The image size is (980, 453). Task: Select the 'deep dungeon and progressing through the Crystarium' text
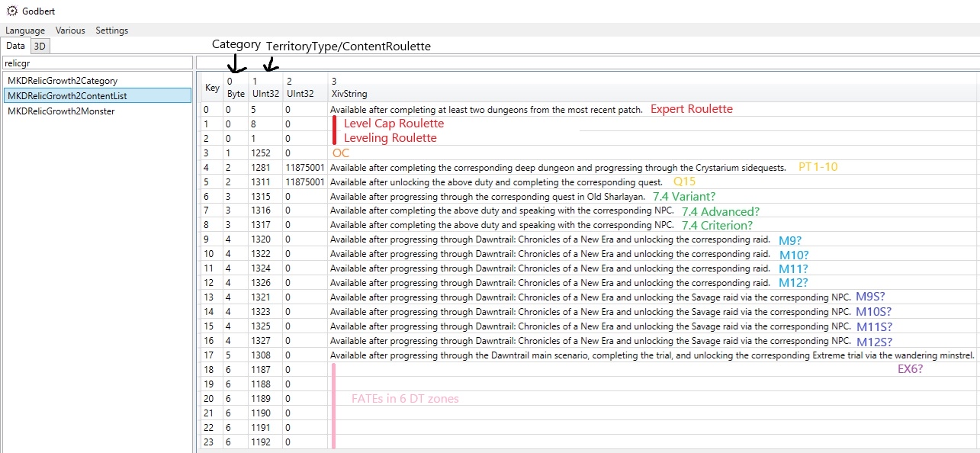pos(558,167)
